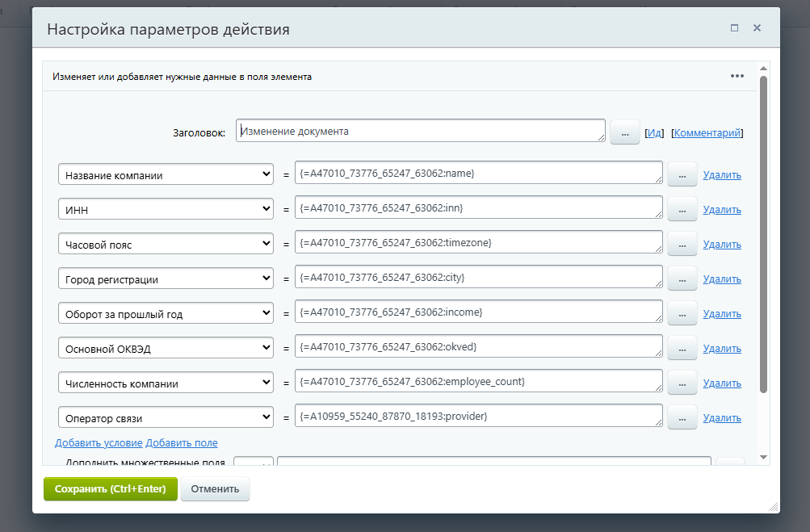Open value picker for ИНН row
This screenshot has height=532, width=810.
682,209
